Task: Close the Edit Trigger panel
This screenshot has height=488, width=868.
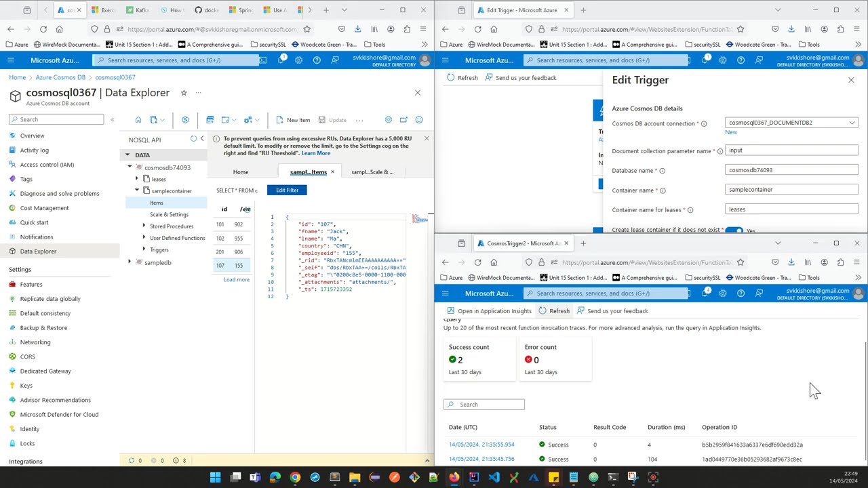Action: [x=851, y=80]
